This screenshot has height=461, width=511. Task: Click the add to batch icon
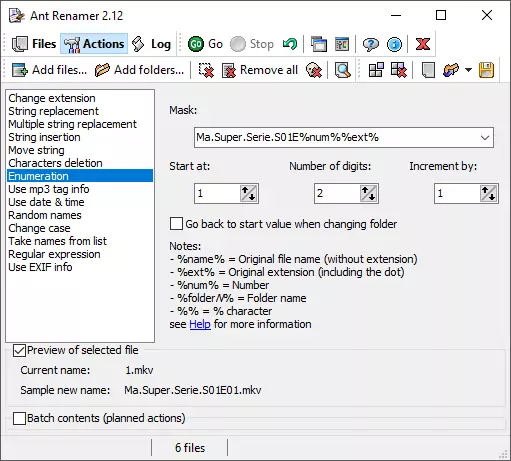pos(376,70)
